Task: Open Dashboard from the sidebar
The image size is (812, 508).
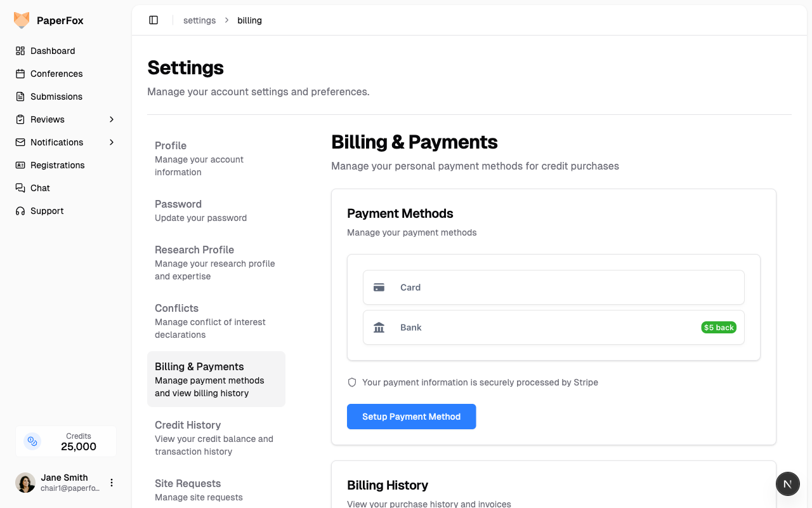Action: (53, 51)
